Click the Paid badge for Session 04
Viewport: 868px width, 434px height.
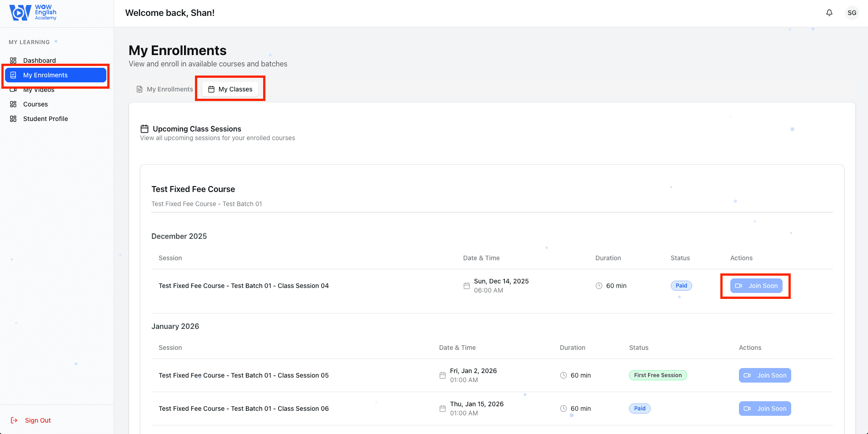click(x=681, y=286)
